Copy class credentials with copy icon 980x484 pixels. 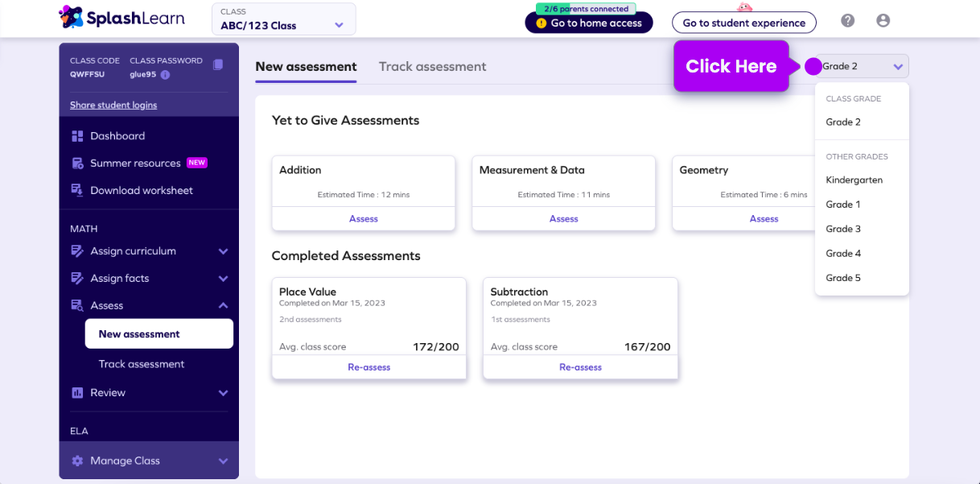[x=218, y=64]
